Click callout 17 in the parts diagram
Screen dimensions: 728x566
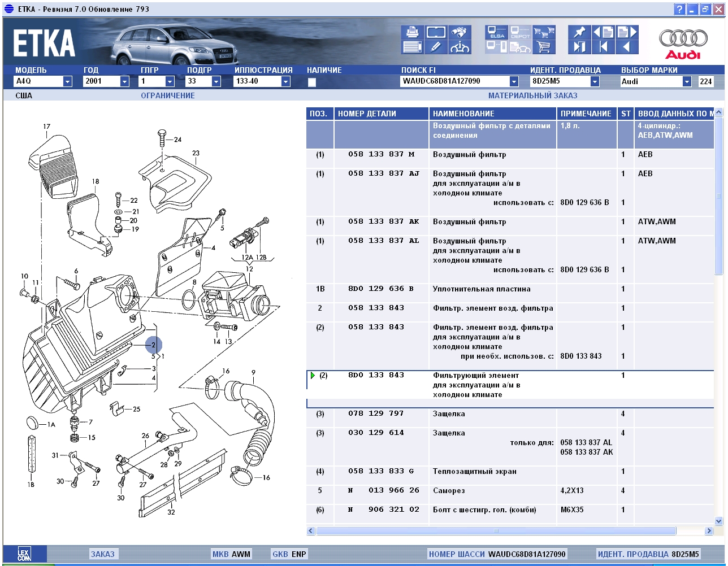click(x=46, y=127)
